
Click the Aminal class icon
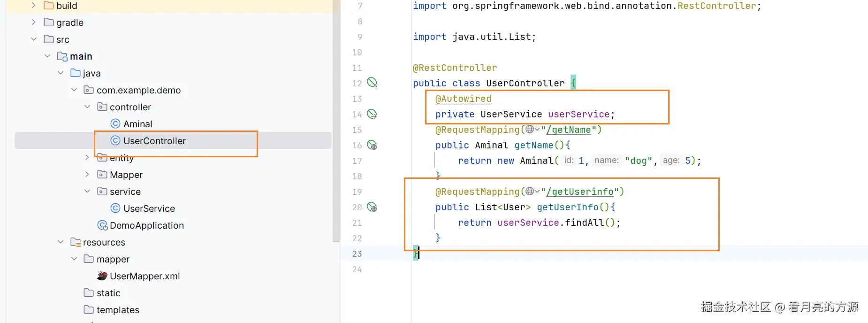pyautogui.click(x=115, y=123)
